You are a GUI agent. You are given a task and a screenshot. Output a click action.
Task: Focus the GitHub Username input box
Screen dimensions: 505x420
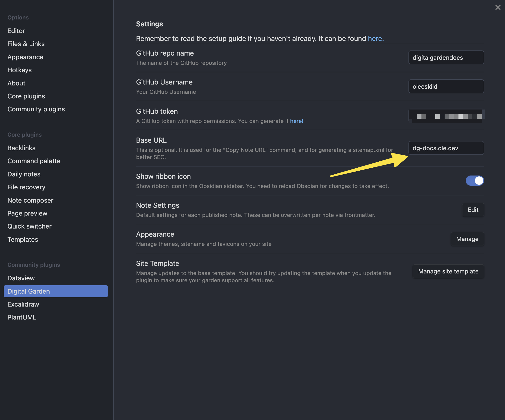pyautogui.click(x=446, y=87)
